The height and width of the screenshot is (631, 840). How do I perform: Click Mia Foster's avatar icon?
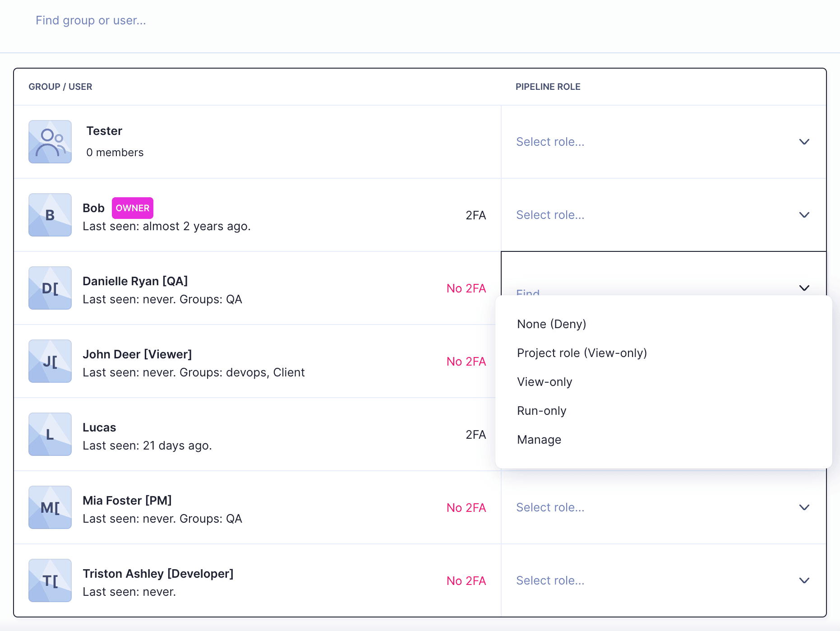click(x=50, y=507)
